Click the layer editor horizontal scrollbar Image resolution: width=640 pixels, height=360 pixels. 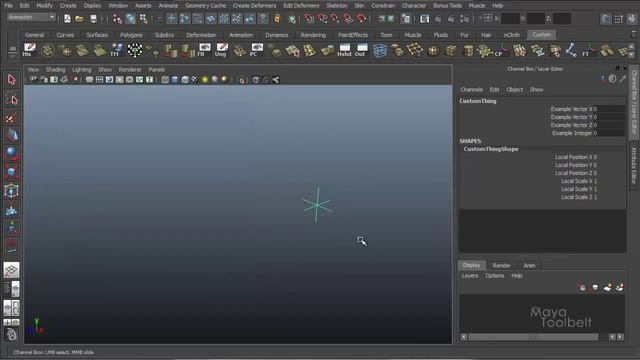click(533, 337)
